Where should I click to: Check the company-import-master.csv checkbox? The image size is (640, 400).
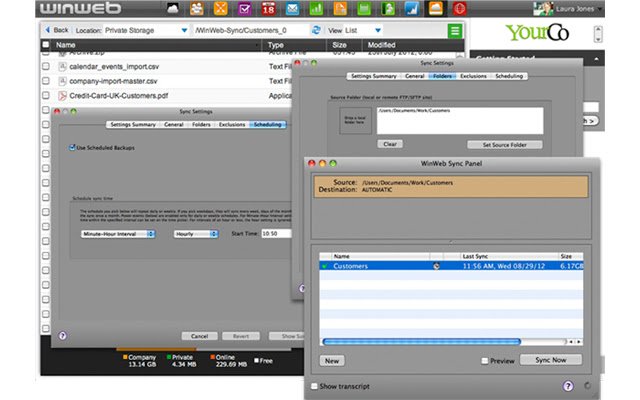pyautogui.click(x=46, y=81)
